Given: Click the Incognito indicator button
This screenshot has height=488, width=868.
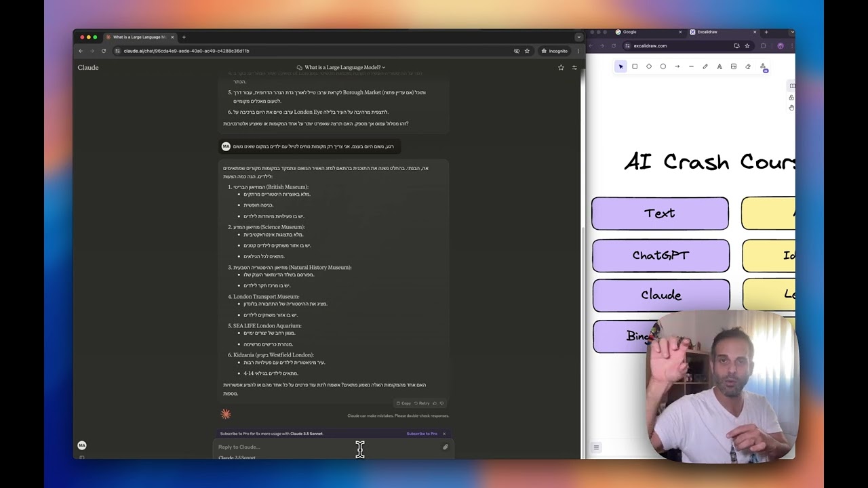Looking at the screenshot, I should [554, 51].
